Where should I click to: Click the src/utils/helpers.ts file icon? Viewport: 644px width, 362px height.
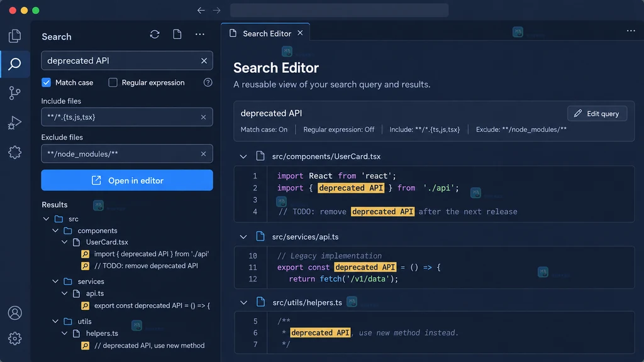coord(260,302)
